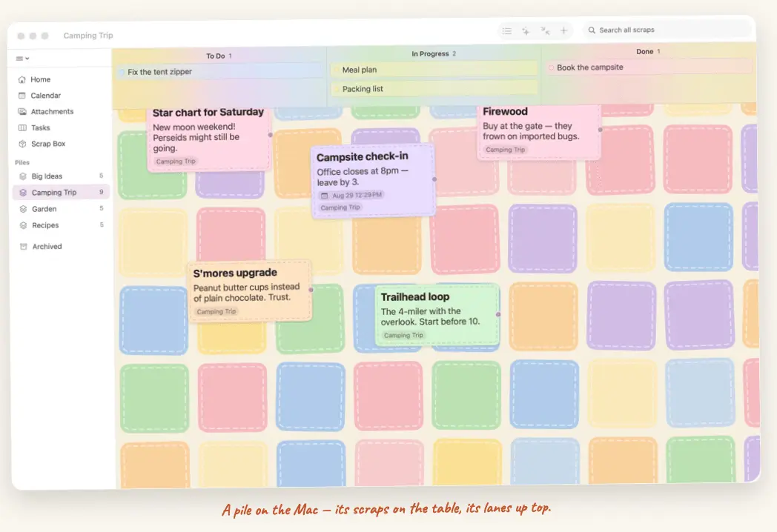Click Camping Trip tag on S'mores upgrade card

[x=216, y=312]
